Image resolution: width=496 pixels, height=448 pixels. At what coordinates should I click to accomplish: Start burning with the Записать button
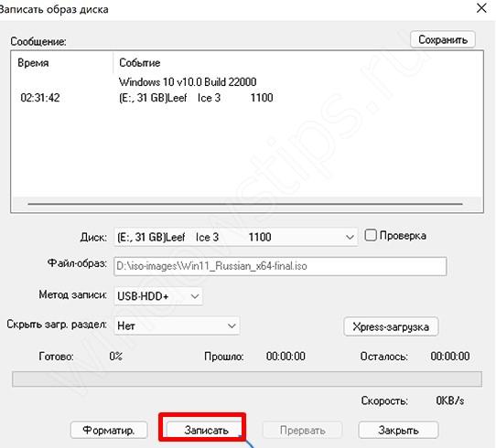205,430
